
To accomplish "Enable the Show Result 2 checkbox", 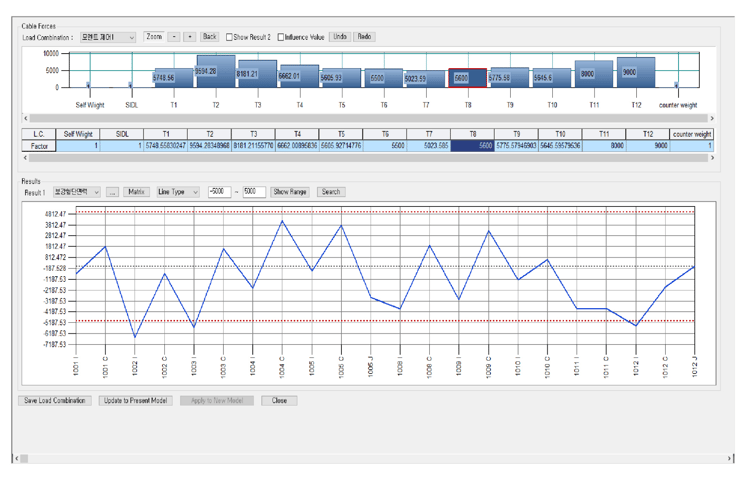I will (230, 37).
